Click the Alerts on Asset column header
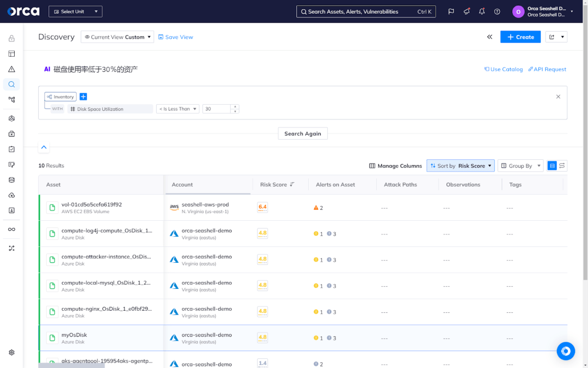This screenshot has width=588, height=368. 335,185
